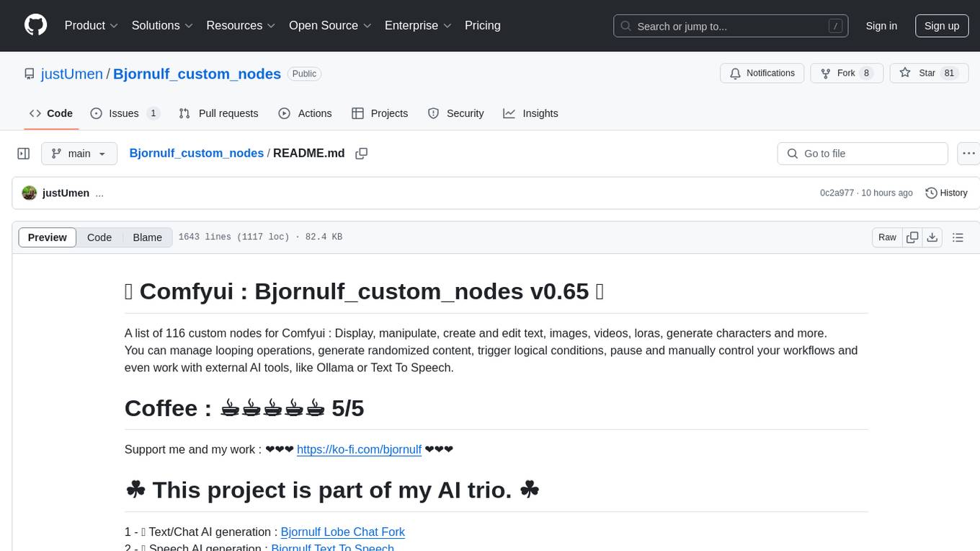Open Bjornulf Text To Speech link

pos(333,547)
